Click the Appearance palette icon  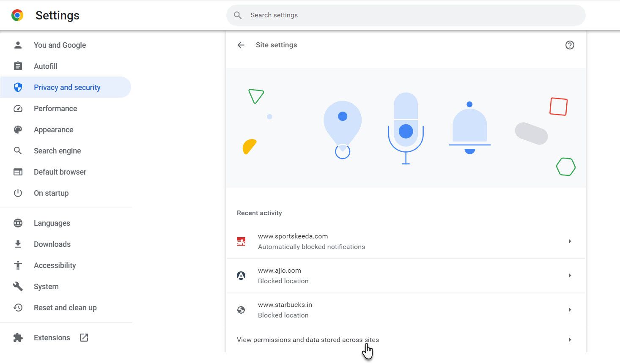pyautogui.click(x=18, y=129)
